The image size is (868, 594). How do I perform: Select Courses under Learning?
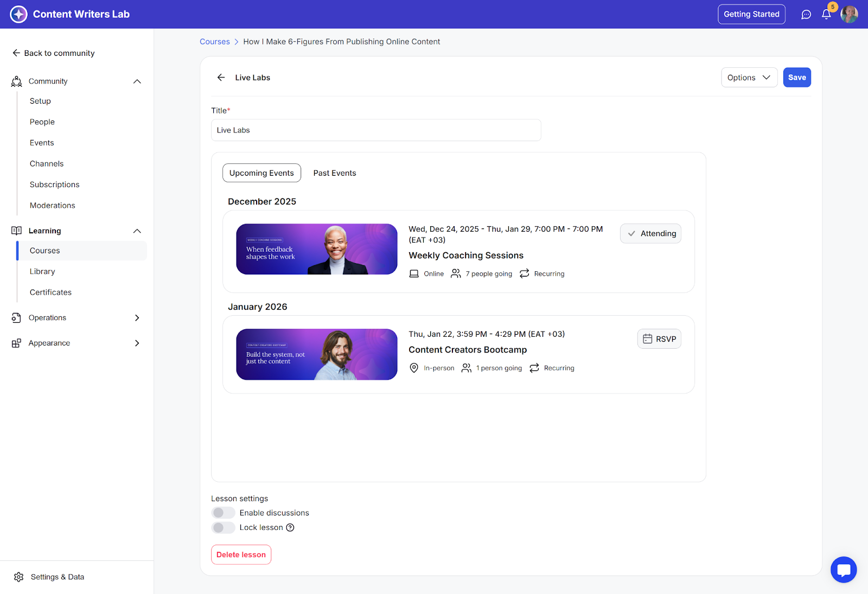(82, 251)
